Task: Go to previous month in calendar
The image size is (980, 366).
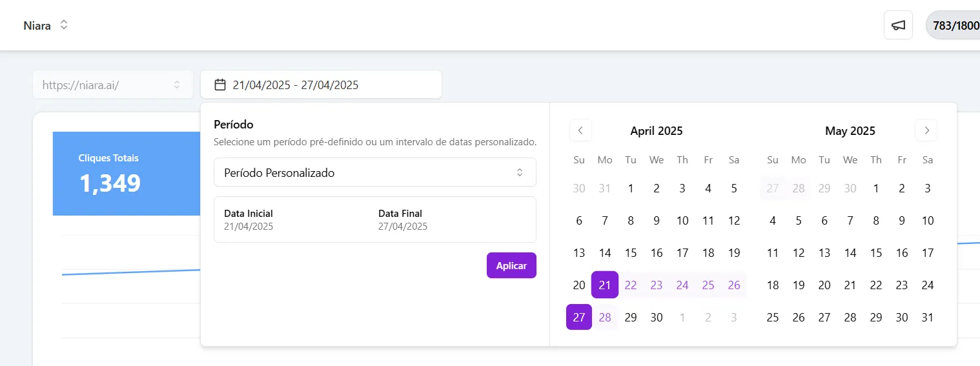Action: (x=580, y=130)
